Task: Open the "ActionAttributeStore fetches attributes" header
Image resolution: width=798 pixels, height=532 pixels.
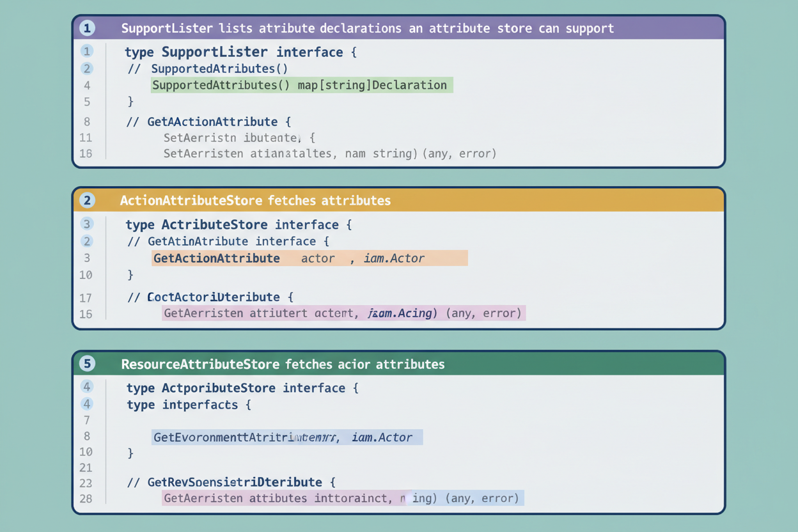Action: click(x=255, y=200)
